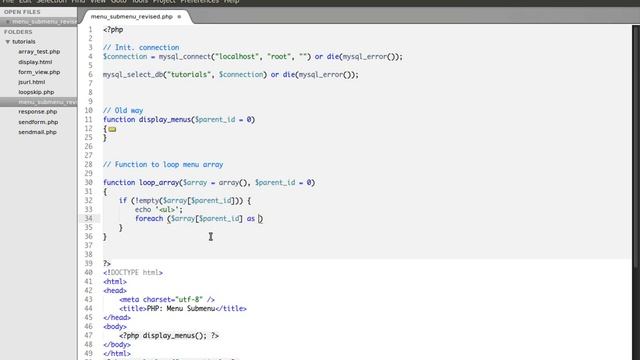
Task: Open sendform.php in the sidebar
Action: tap(38, 122)
